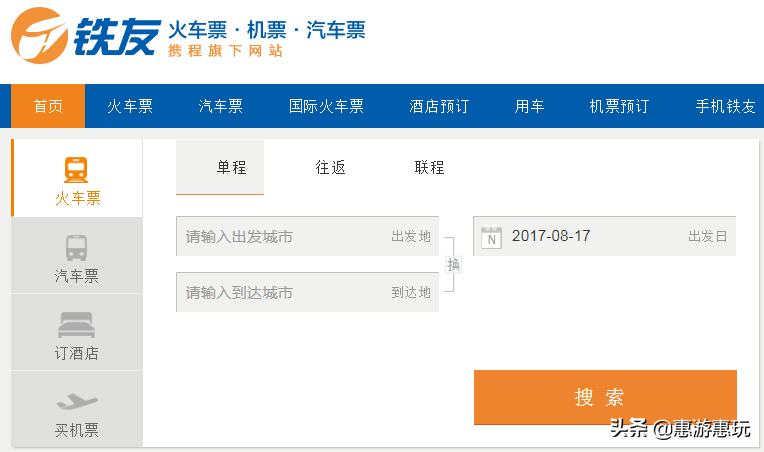This screenshot has width=764, height=452.
Task: Swap cities with the 换 button
Action: pos(453,265)
